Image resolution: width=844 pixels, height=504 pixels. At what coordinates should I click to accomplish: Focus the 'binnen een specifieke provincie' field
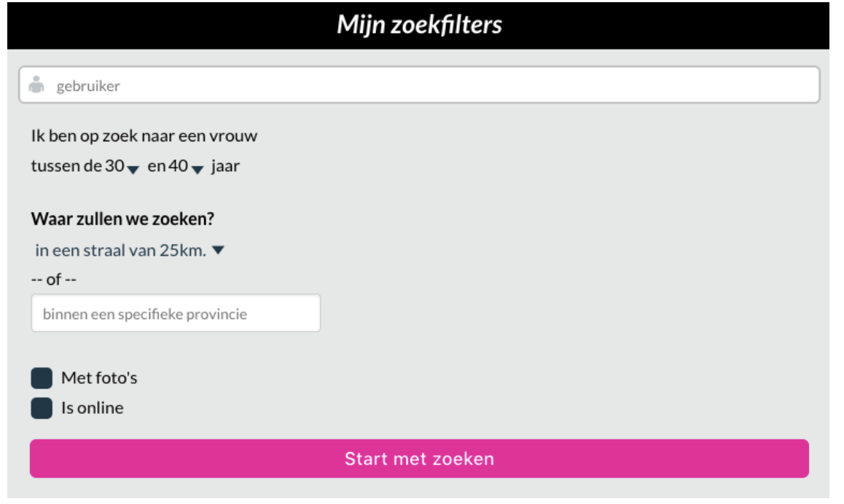pos(176,314)
